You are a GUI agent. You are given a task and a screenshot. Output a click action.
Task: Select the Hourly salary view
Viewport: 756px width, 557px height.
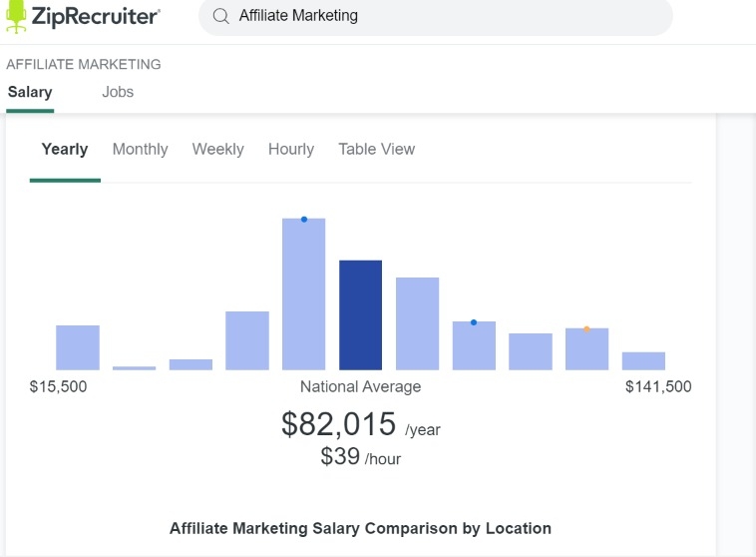pos(291,150)
